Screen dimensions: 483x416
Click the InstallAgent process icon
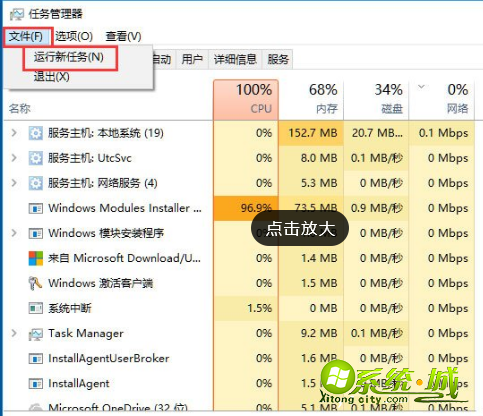click(35, 384)
